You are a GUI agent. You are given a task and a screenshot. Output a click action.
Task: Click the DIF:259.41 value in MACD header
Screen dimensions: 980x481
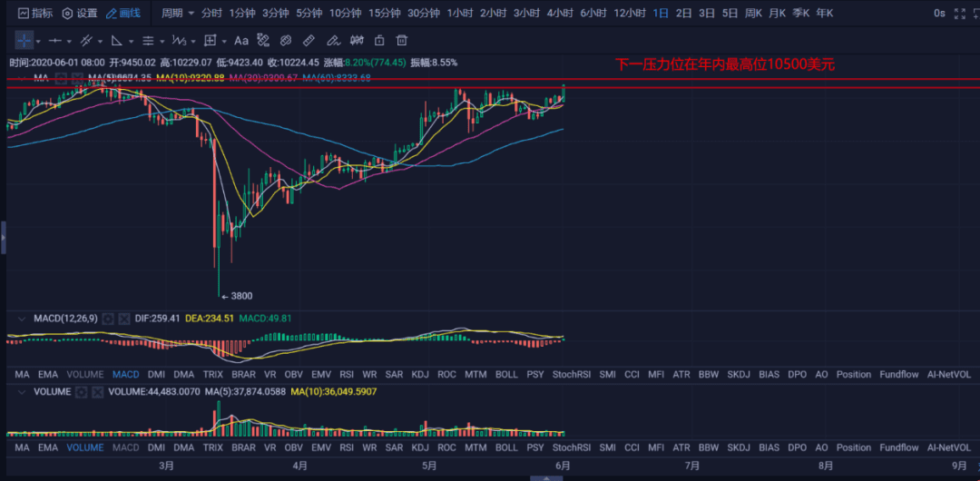tap(158, 319)
